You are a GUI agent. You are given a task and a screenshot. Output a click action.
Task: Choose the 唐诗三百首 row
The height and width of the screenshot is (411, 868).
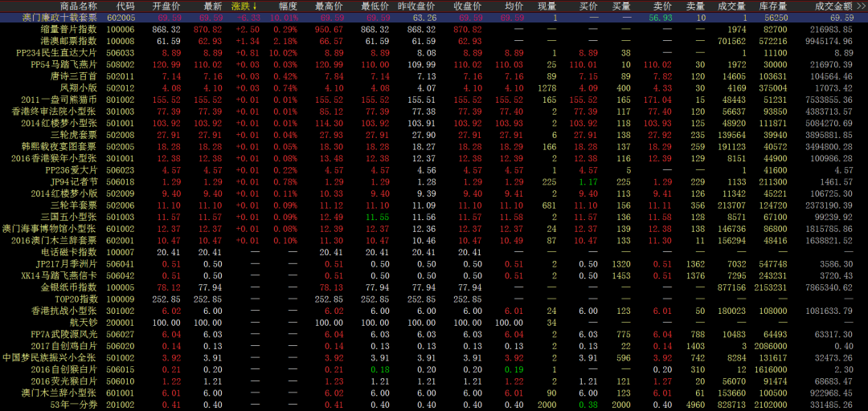click(434, 75)
